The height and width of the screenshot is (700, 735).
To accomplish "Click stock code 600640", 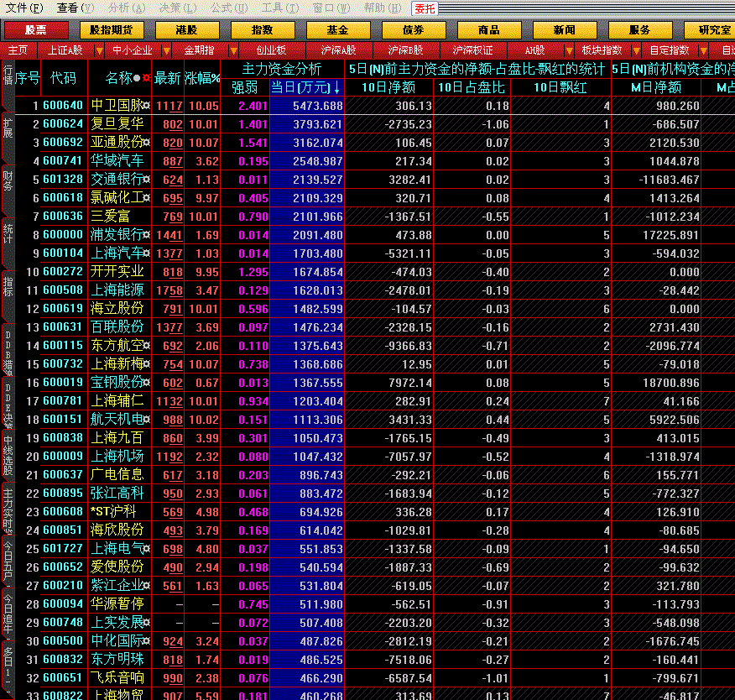I will [63, 106].
